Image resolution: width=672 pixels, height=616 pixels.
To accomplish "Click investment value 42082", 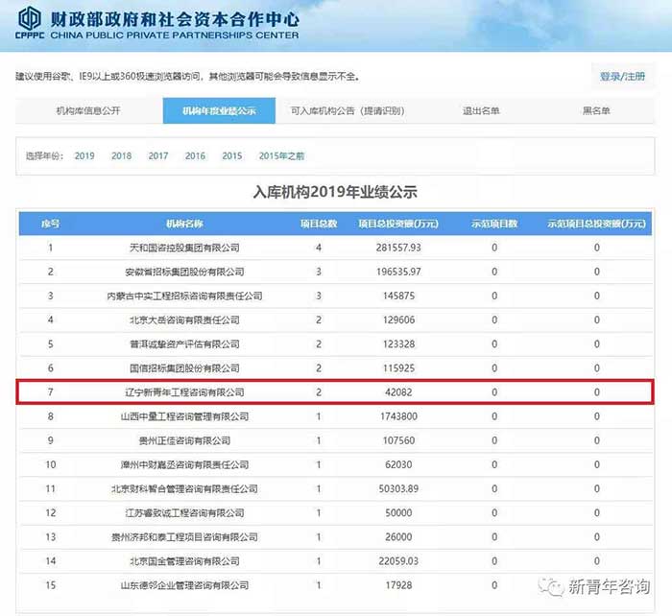I will click(398, 392).
